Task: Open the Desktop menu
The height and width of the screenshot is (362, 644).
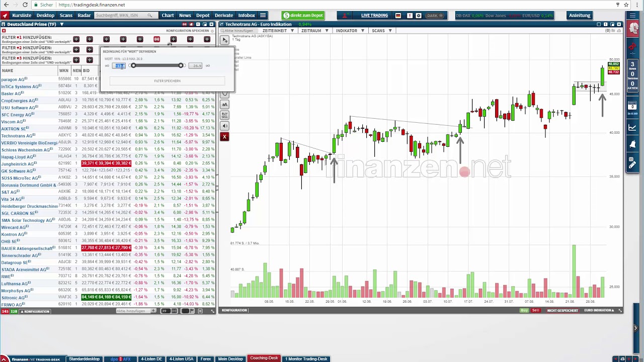Action: pos(45,16)
